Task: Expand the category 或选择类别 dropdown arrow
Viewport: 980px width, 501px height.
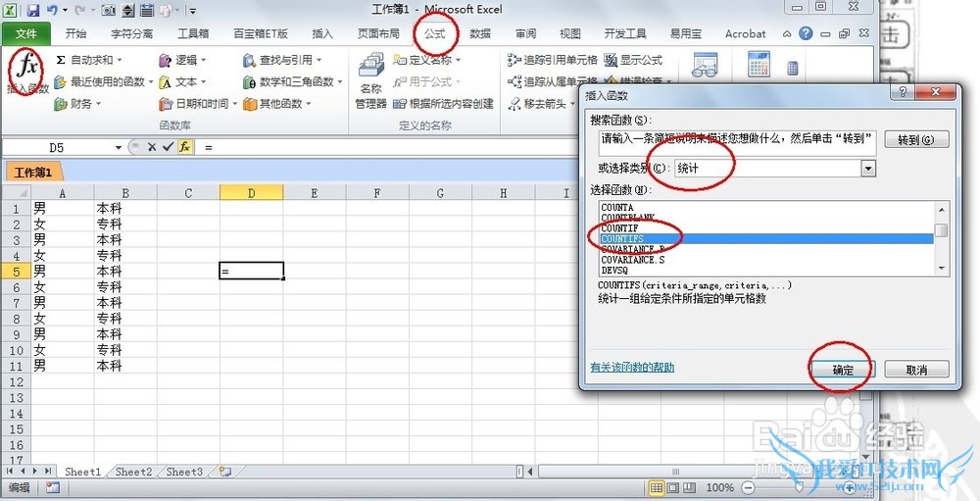Action: point(867,169)
